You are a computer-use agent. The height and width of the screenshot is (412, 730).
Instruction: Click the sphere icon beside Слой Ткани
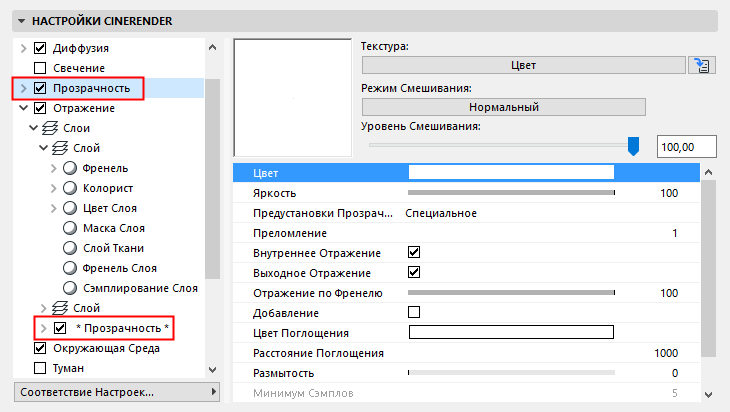pos(70,248)
